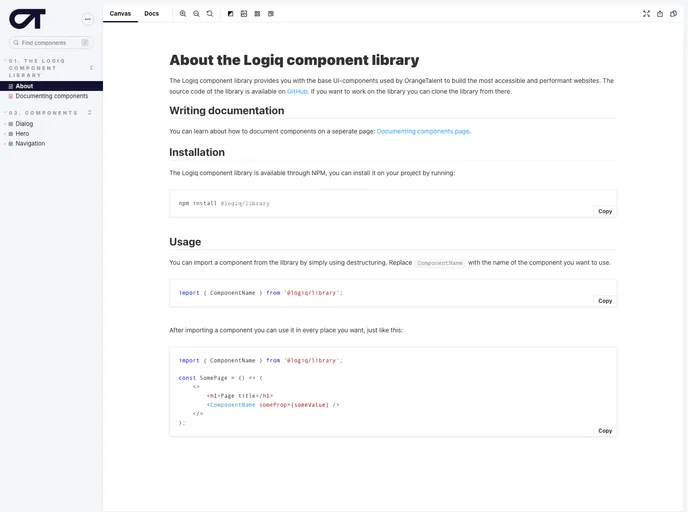This screenshot has height=512, width=688.
Task: Reset the canvas zoom level
Action: (210, 14)
